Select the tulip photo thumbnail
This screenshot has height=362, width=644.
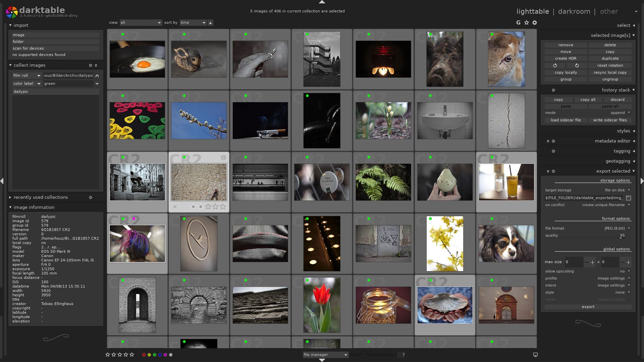pos(322,305)
